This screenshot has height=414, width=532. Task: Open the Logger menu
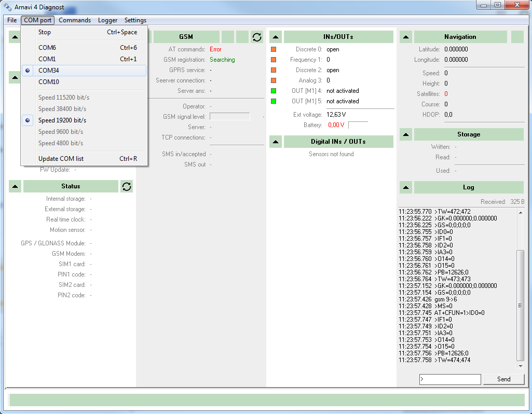(x=107, y=20)
